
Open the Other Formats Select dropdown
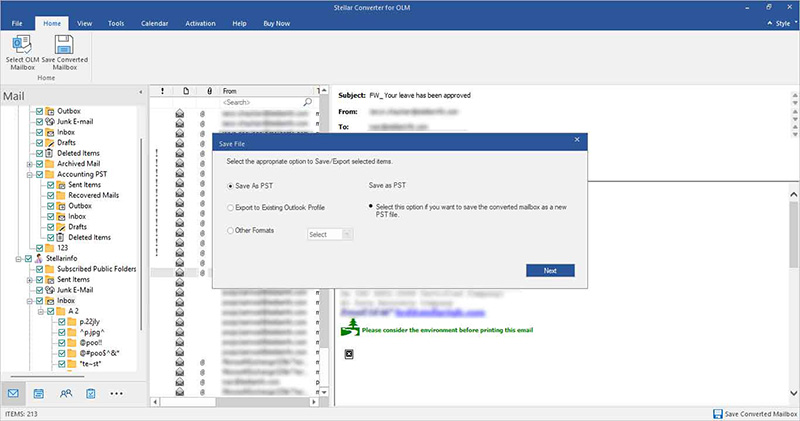point(330,234)
